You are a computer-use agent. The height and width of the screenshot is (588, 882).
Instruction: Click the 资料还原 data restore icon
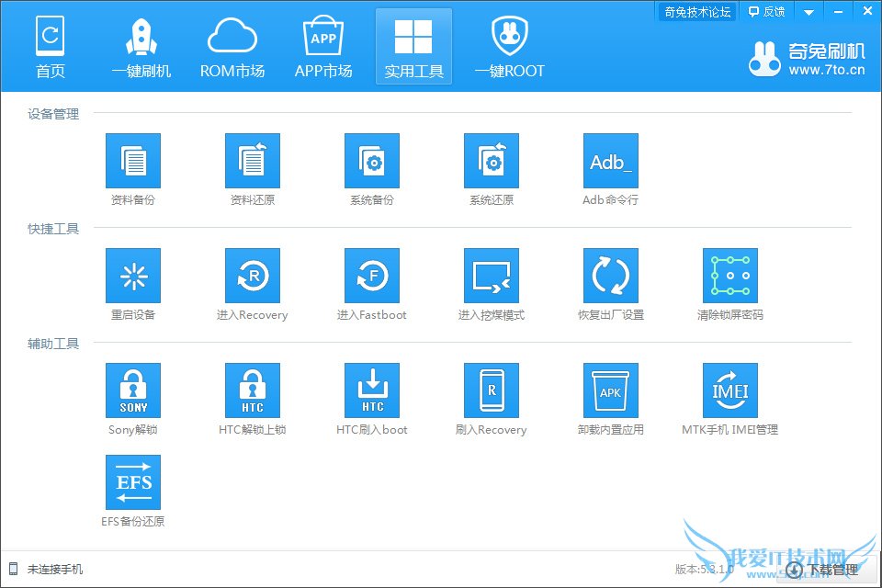(253, 162)
